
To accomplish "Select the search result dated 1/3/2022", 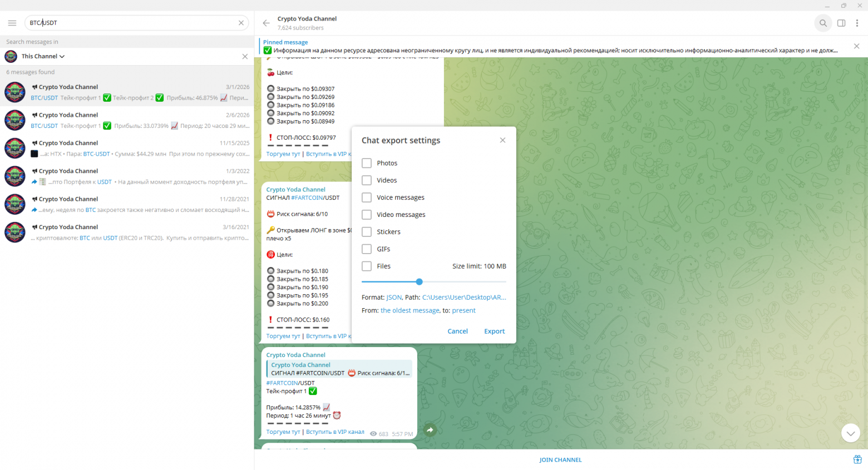I will point(127,176).
